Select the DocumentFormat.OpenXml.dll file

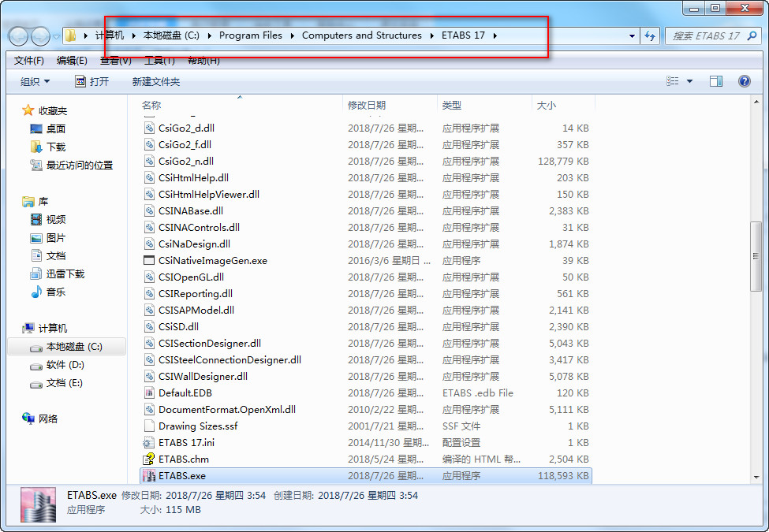pos(366,410)
